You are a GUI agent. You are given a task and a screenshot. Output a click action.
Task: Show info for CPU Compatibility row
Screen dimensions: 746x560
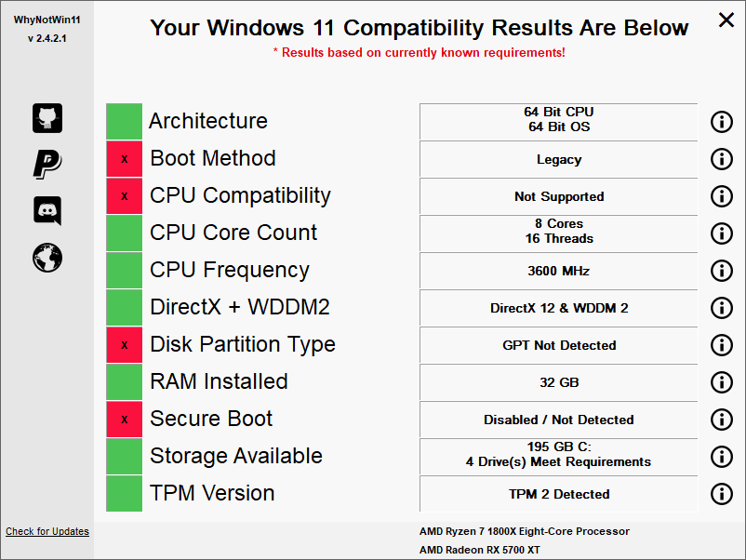tap(722, 196)
